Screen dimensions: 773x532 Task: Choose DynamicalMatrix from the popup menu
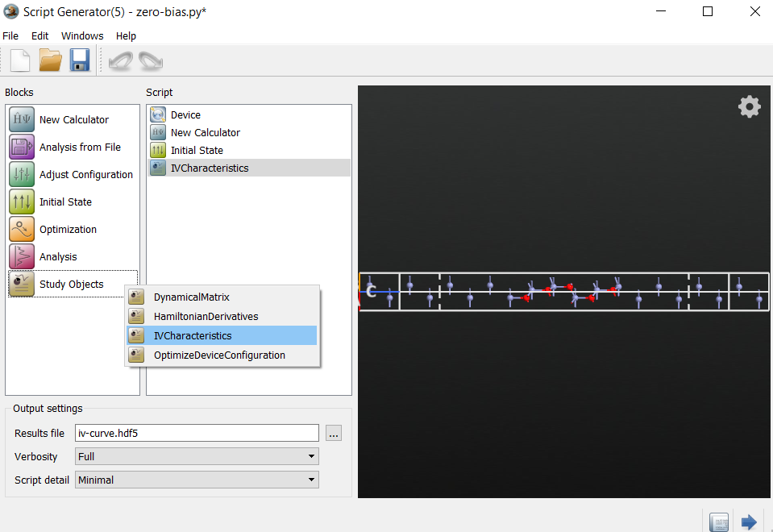pyautogui.click(x=222, y=297)
